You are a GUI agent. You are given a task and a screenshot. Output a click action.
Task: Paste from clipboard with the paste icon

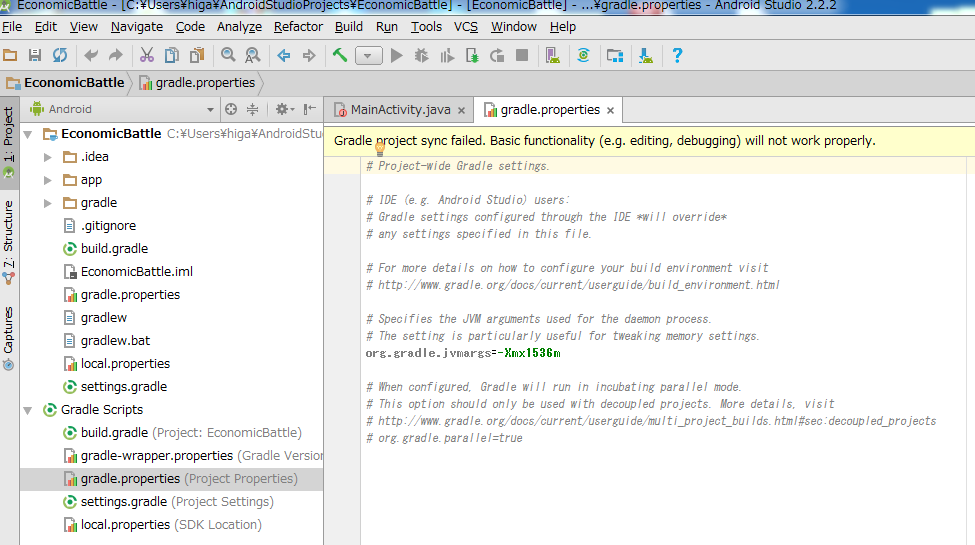(x=197, y=55)
